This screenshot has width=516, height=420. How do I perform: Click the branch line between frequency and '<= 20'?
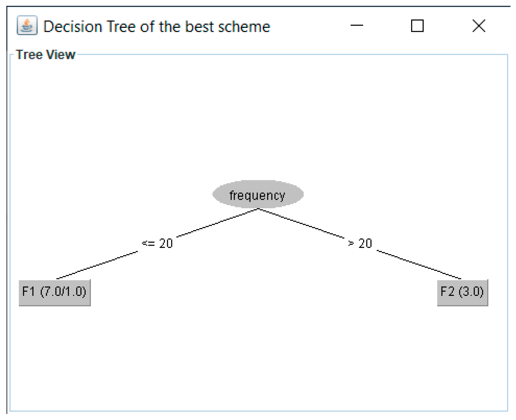[x=217, y=223]
